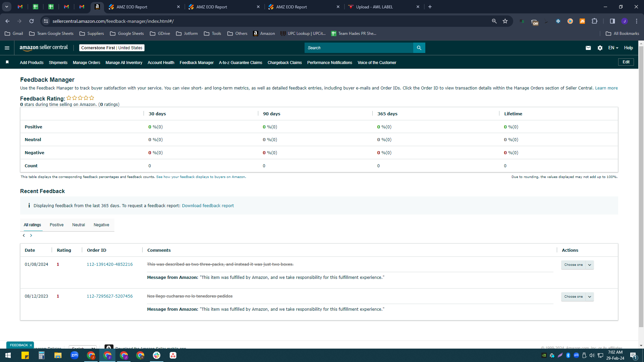Open the Chrome extensions puzzle icon
The height and width of the screenshot is (362, 644).
[x=595, y=21]
